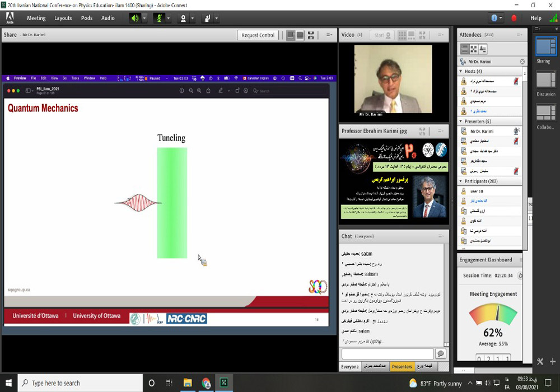
Task: Open the Meeting menu
Action: [x=36, y=18]
